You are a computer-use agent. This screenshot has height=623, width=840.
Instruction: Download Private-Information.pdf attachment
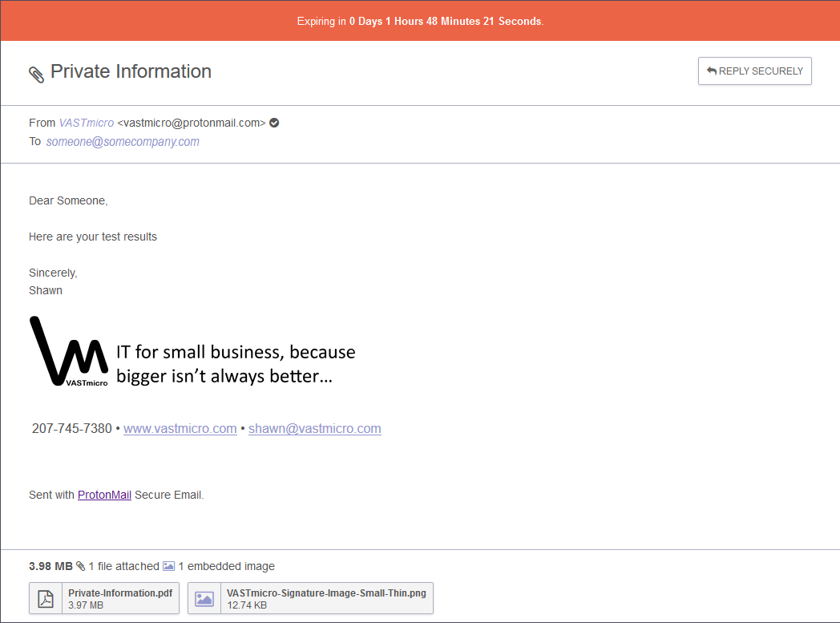104,598
